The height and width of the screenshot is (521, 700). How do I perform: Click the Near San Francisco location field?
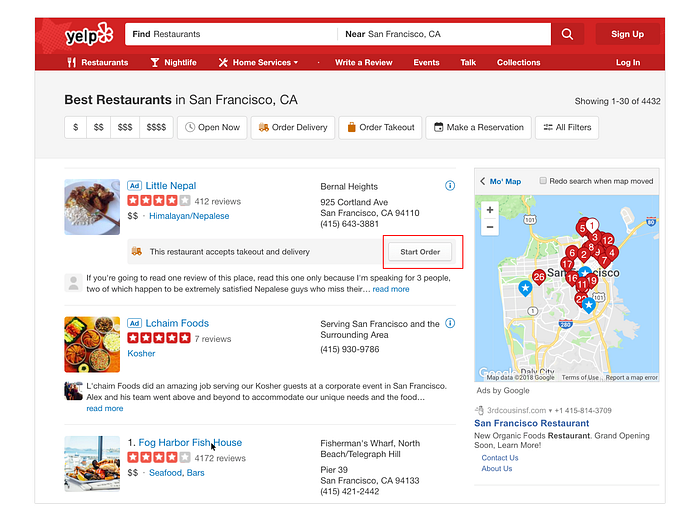[x=444, y=34]
